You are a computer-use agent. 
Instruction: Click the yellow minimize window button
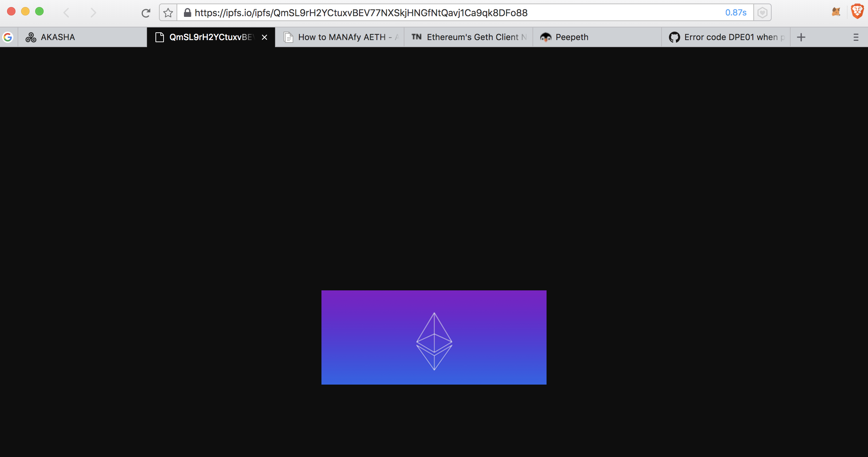click(x=25, y=11)
